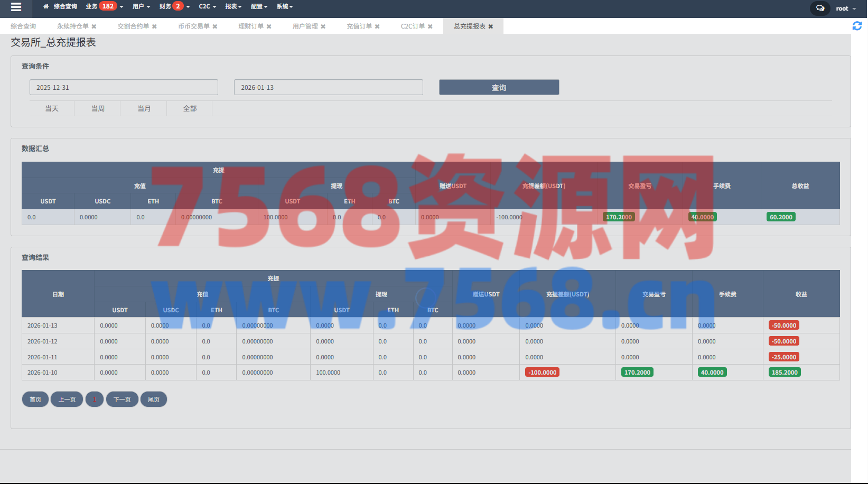Viewport: 868px width, 484px height.
Task: Open the chat message icon
Action: click(820, 8)
